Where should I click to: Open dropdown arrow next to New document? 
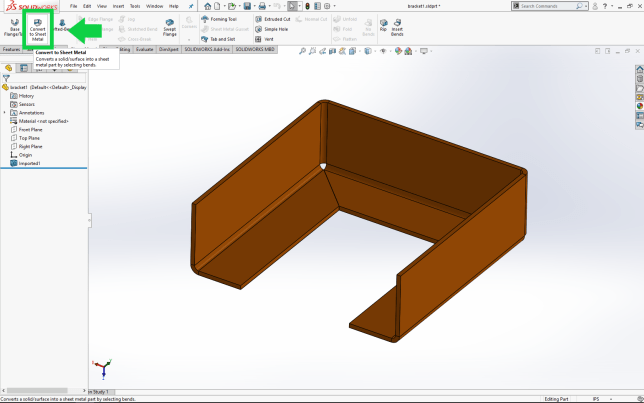click(x=224, y=6)
